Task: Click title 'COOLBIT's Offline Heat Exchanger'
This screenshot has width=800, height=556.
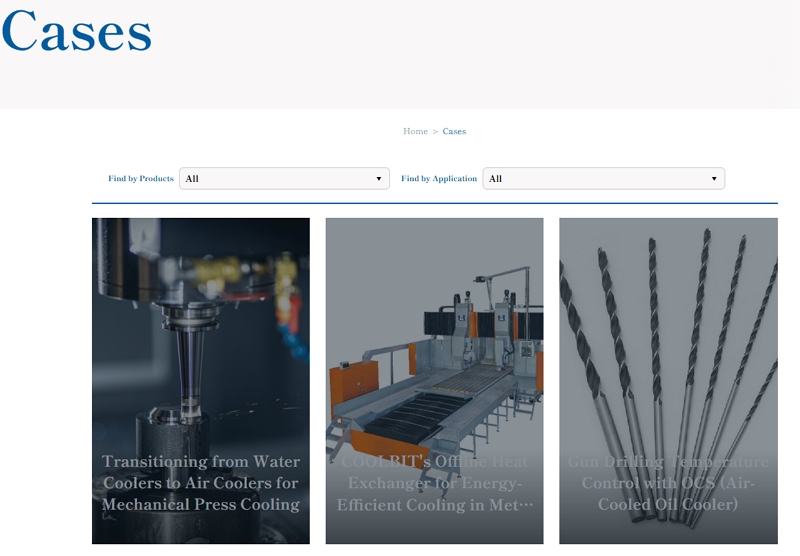Action: [434, 483]
